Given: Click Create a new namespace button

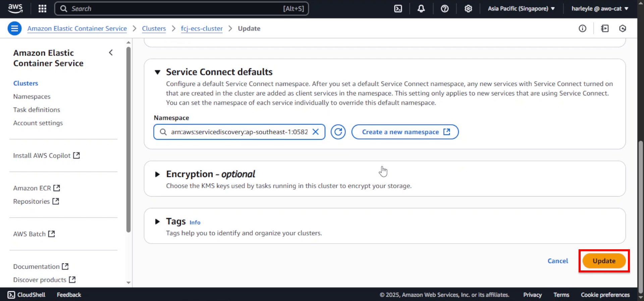Looking at the screenshot, I should point(405,132).
